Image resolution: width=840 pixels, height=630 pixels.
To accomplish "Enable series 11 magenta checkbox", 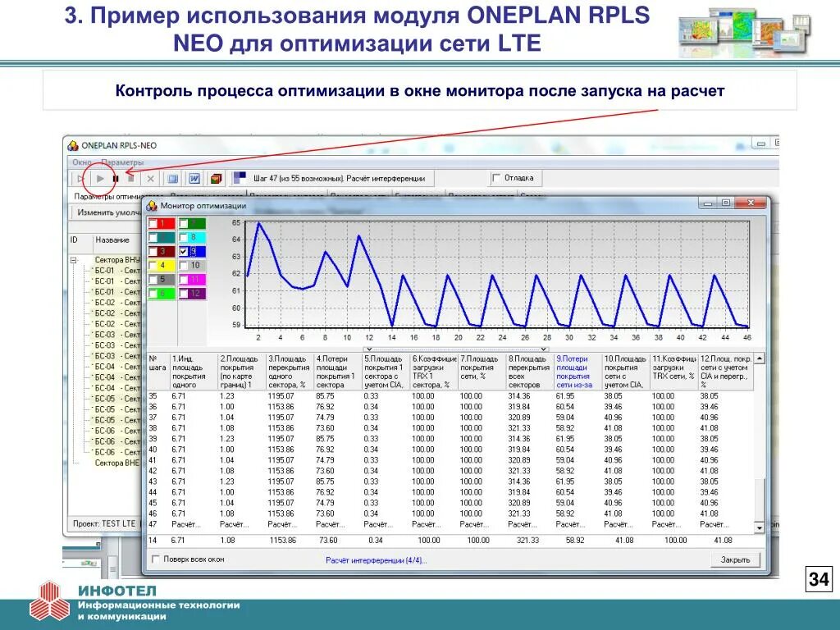I will tap(184, 280).
